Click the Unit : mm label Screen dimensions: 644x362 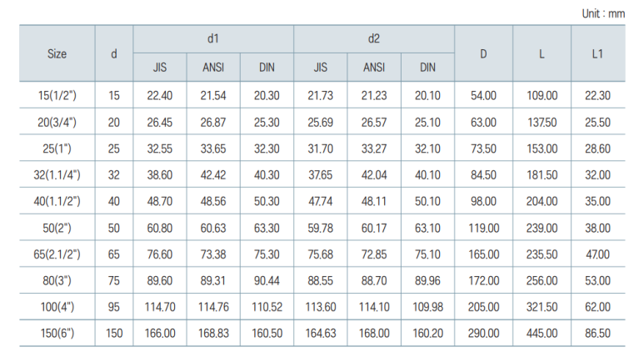coord(603,13)
